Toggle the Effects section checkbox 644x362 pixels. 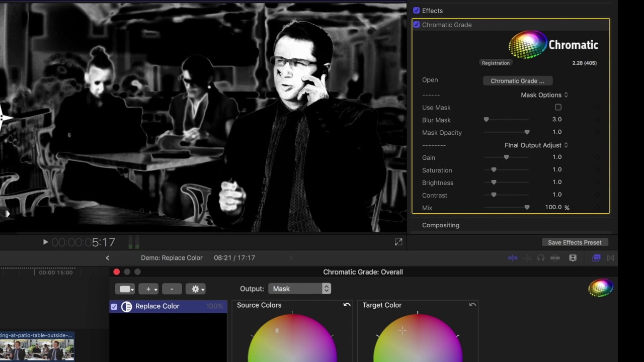click(416, 11)
